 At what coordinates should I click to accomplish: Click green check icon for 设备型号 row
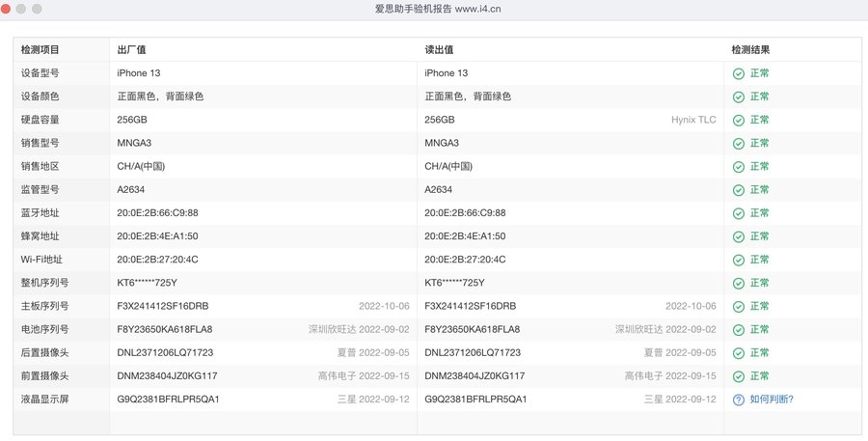(x=738, y=73)
